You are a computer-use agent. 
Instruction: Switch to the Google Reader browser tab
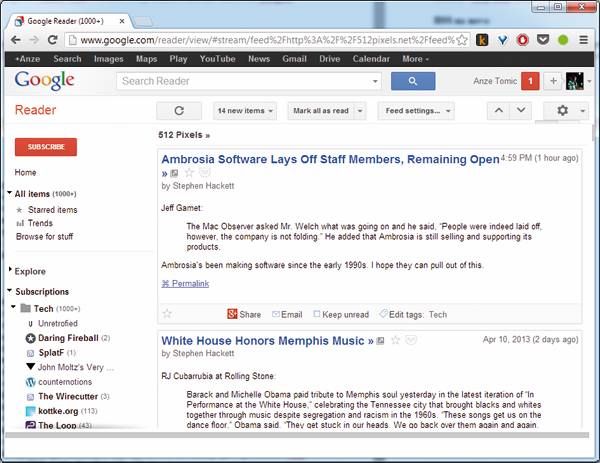point(69,21)
